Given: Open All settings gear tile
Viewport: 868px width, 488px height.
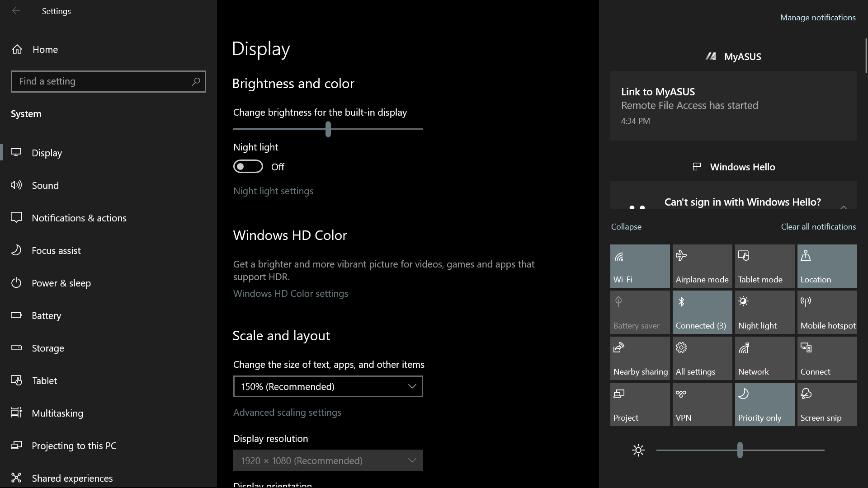Looking at the screenshot, I should pyautogui.click(x=703, y=358).
